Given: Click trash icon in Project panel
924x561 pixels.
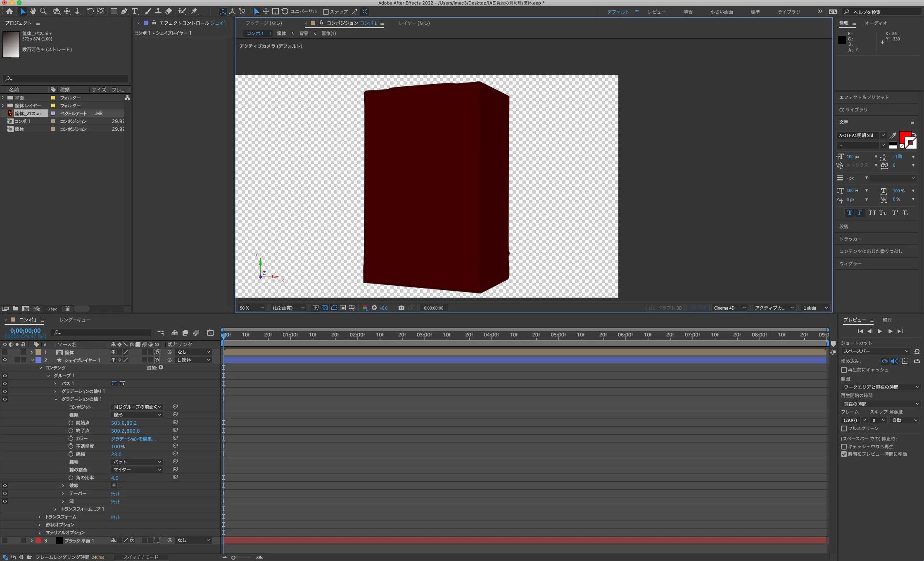Looking at the screenshot, I should [x=67, y=309].
